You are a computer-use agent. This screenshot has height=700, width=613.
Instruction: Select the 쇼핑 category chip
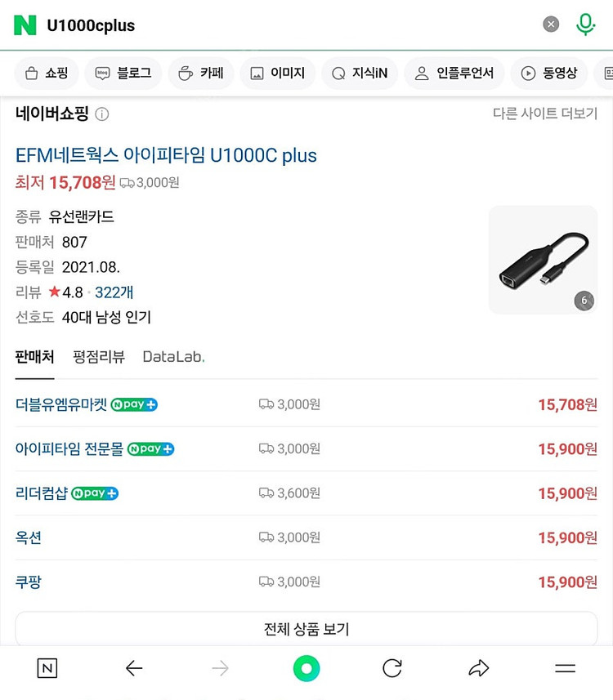coord(47,74)
